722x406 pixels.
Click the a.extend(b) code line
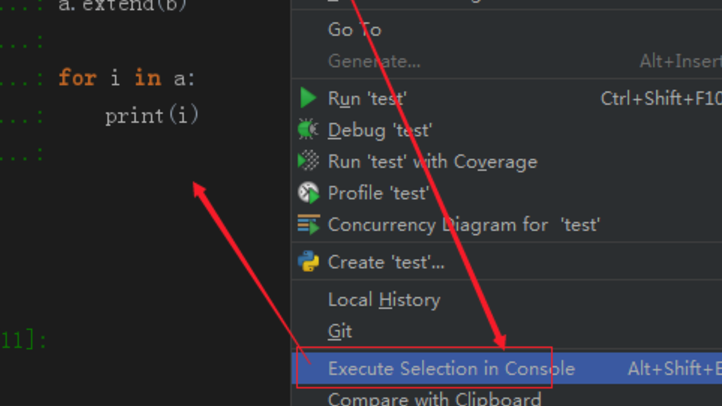click(x=122, y=6)
